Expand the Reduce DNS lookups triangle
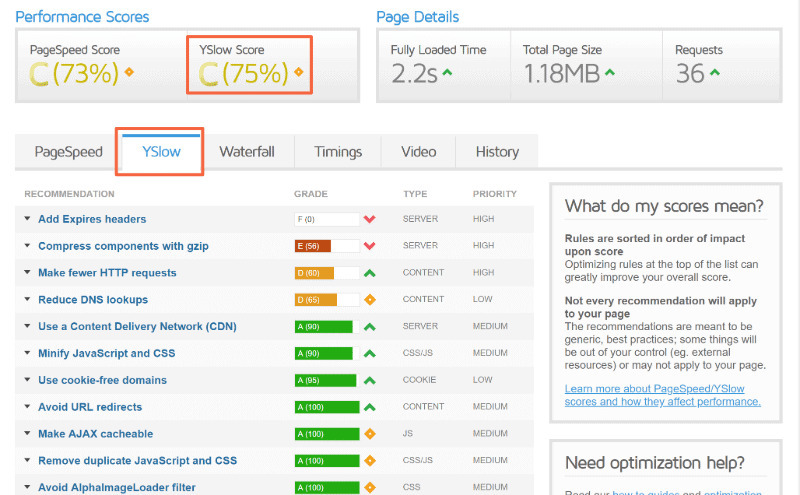This screenshot has width=800, height=495. click(x=27, y=299)
